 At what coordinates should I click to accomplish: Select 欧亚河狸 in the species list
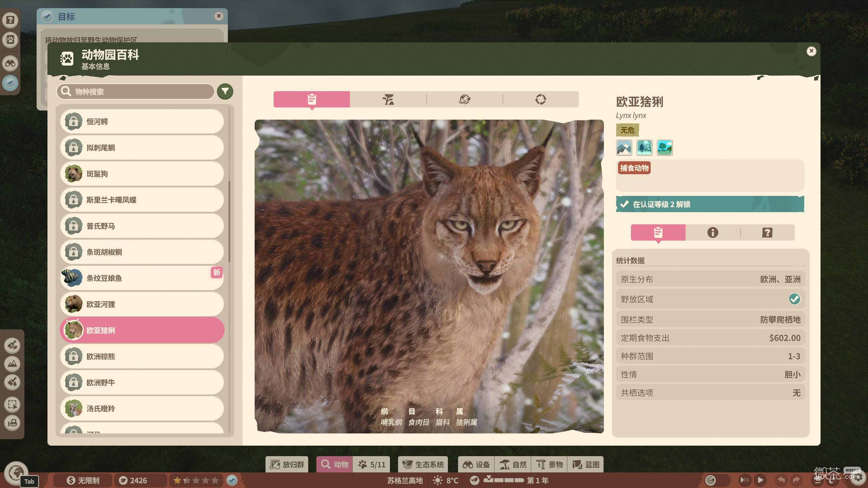tap(142, 304)
